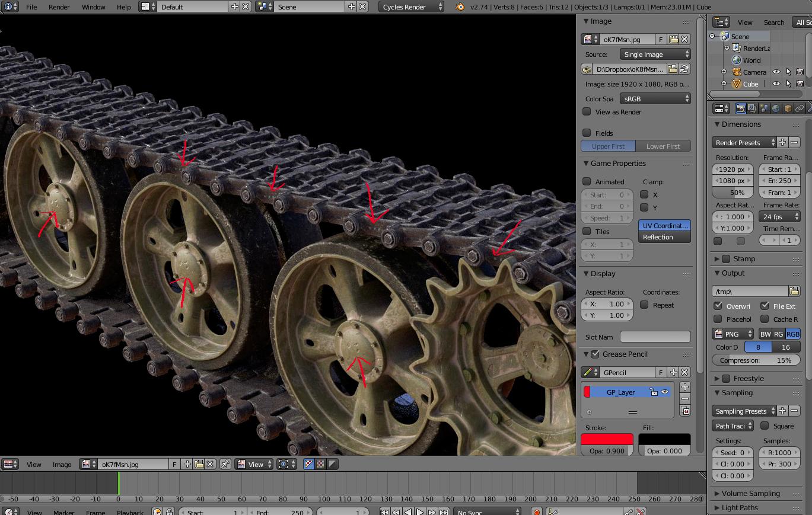
Task: Enable View as Render checkbox
Action: (587, 111)
